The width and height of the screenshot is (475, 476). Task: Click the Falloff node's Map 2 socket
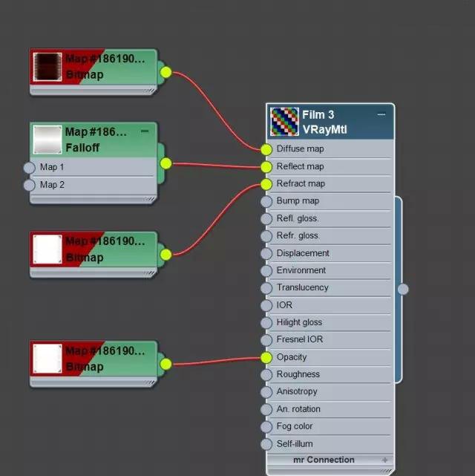[x=30, y=185]
